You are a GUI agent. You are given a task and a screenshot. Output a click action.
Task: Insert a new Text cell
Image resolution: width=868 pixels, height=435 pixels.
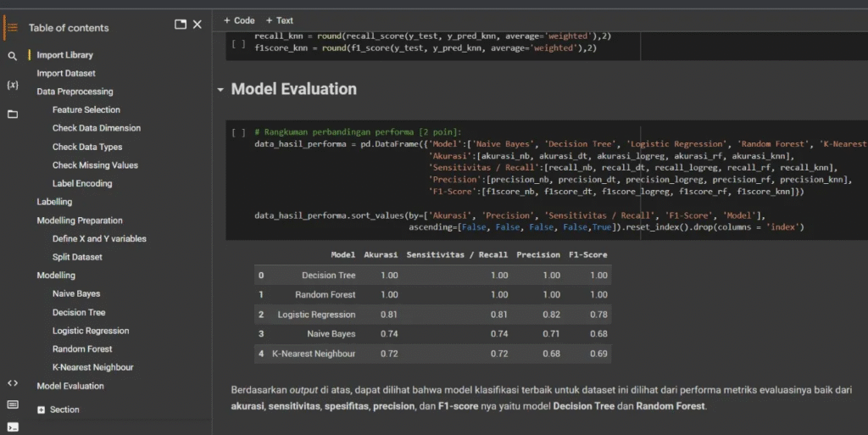coord(280,20)
